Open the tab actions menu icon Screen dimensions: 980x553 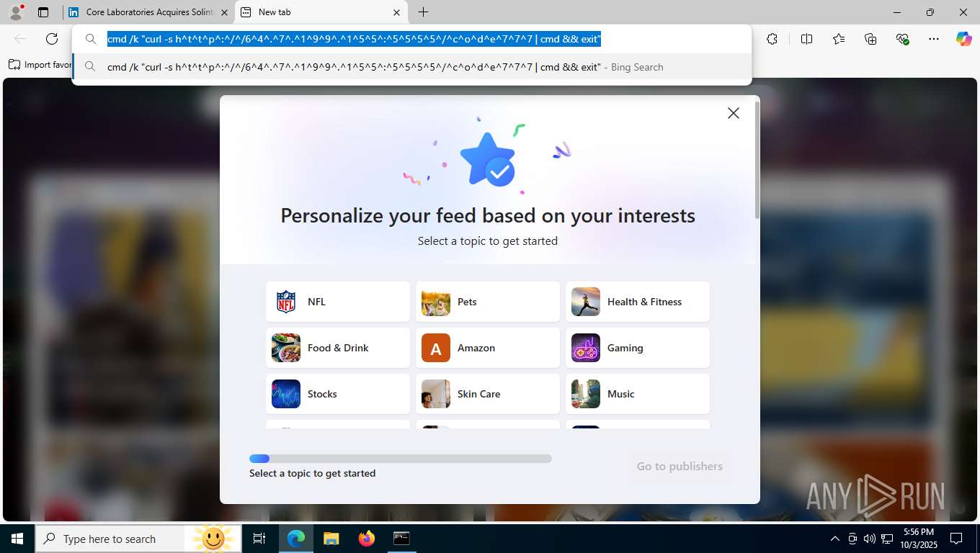point(43,12)
